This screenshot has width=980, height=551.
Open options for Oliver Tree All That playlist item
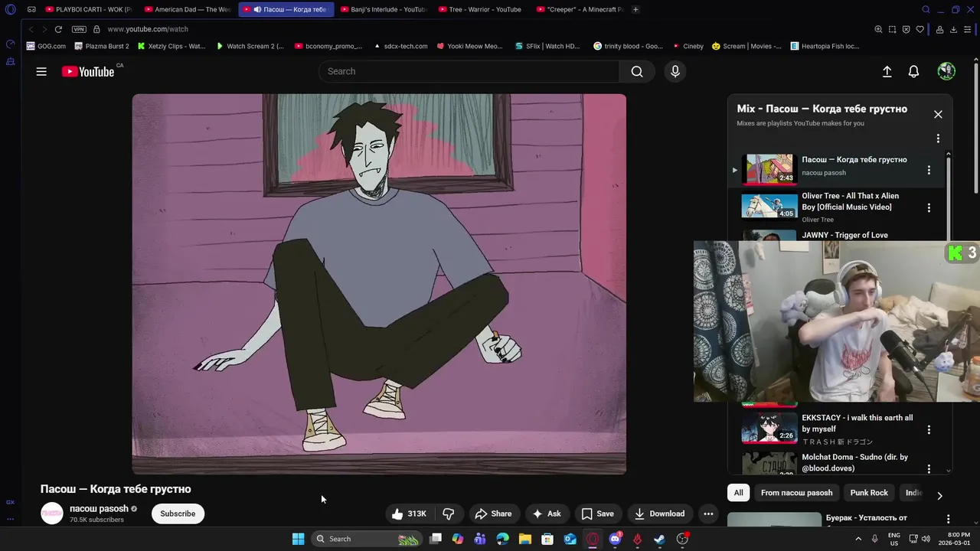pos(929,207)
